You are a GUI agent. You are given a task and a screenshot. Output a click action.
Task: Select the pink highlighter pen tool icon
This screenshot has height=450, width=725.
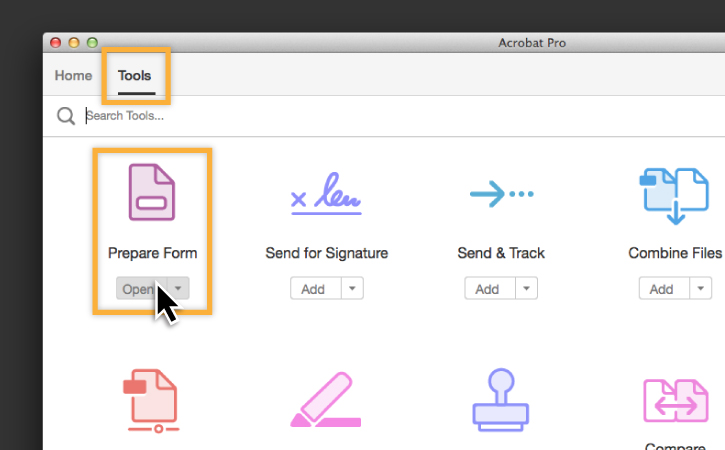(326, 399)
